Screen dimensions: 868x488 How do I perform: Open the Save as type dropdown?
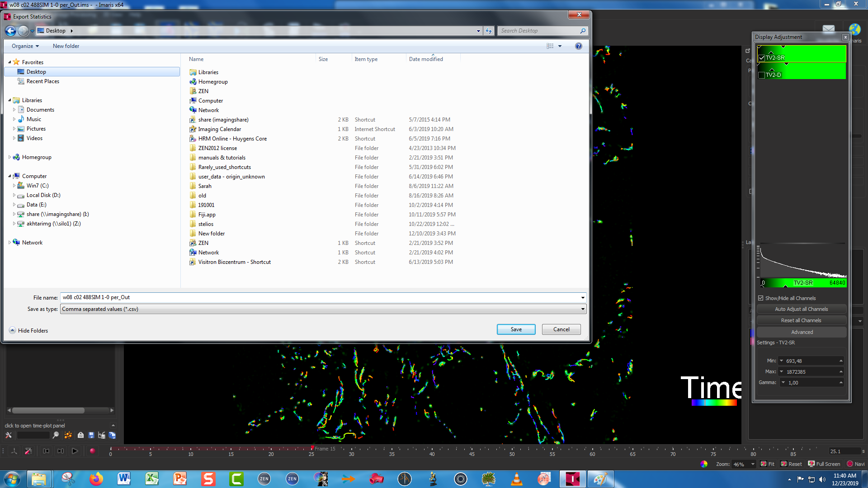pos(583,309)
